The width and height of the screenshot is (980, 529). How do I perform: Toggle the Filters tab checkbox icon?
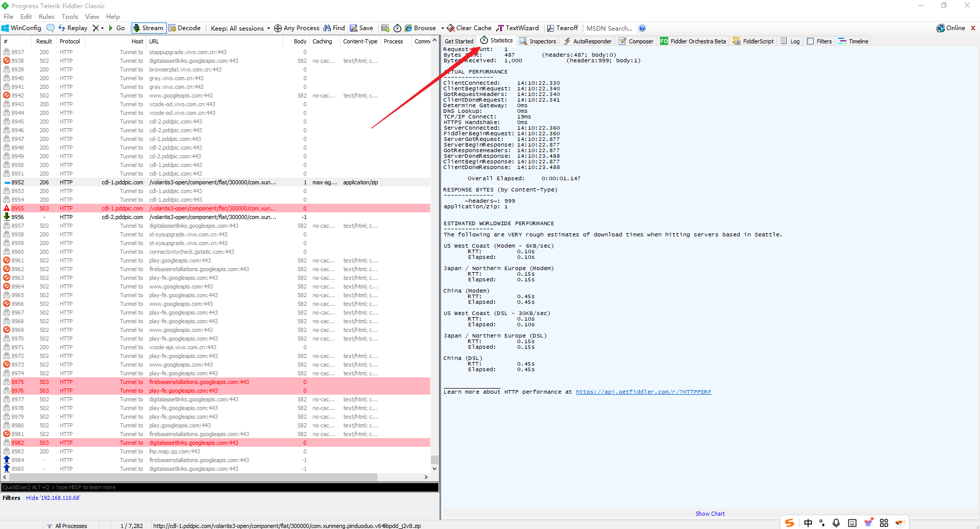pos(811,41)
